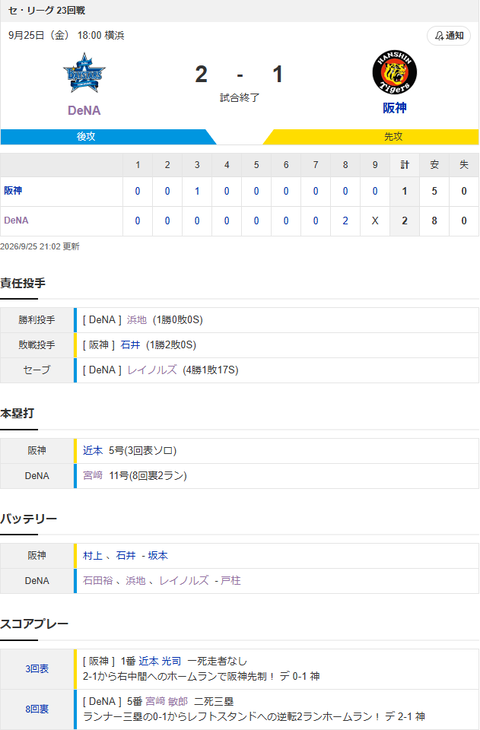Click the セ・リーグ 23回戦 heading

[47, 10]
